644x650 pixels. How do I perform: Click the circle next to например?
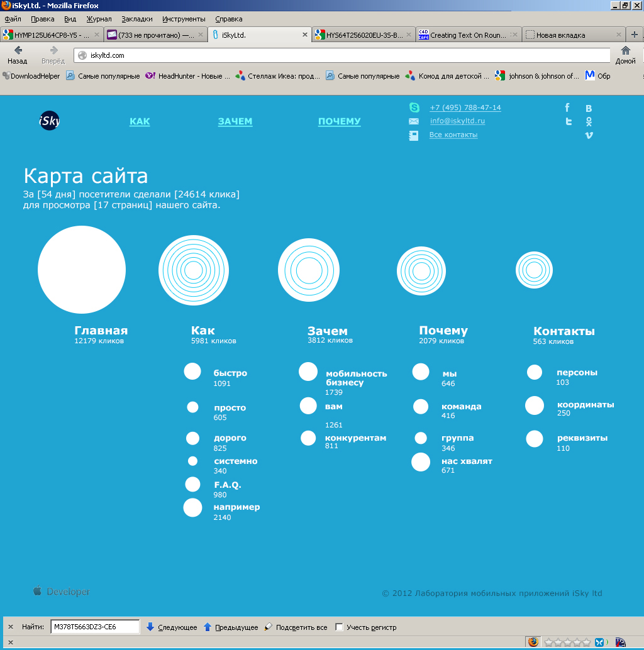point(192,508)
